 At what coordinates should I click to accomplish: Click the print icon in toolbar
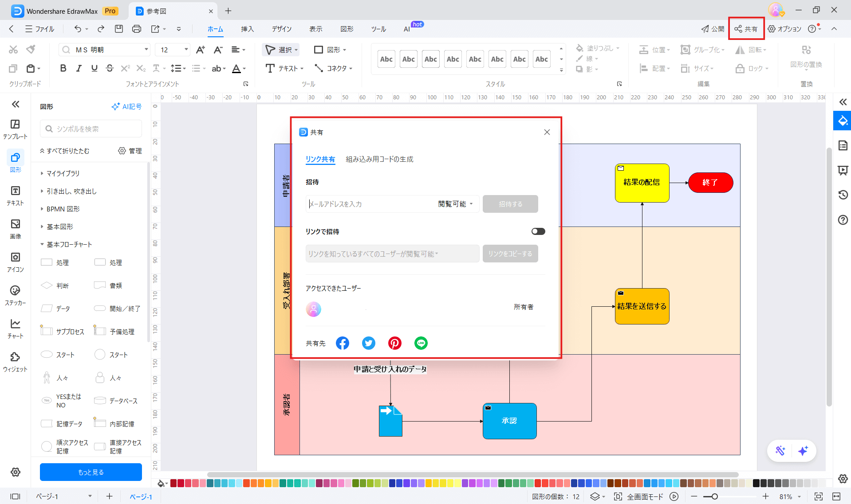137,29
